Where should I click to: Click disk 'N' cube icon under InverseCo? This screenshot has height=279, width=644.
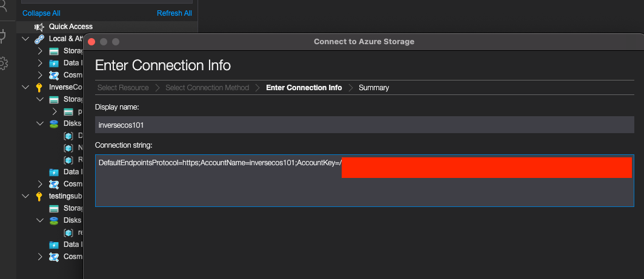(x=68, y=148)
